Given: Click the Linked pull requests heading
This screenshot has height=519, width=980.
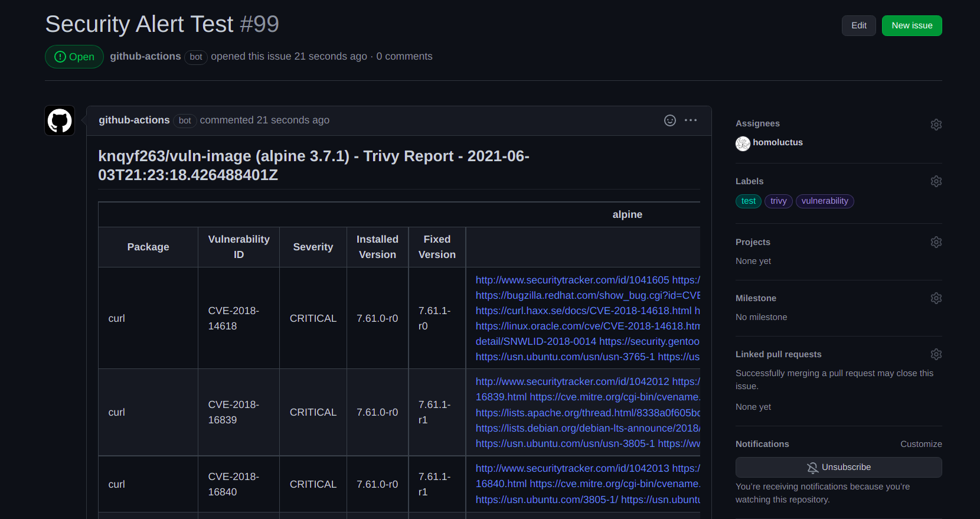Looking at the screenshot, I should point(779,354).
